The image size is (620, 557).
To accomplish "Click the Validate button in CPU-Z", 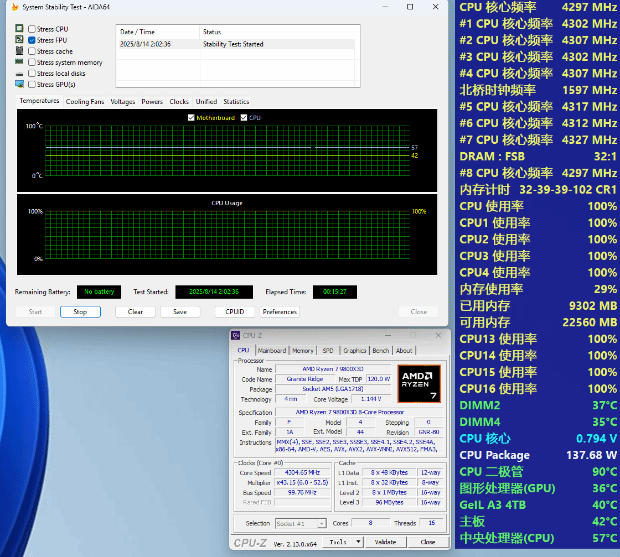I will [385, 542].
